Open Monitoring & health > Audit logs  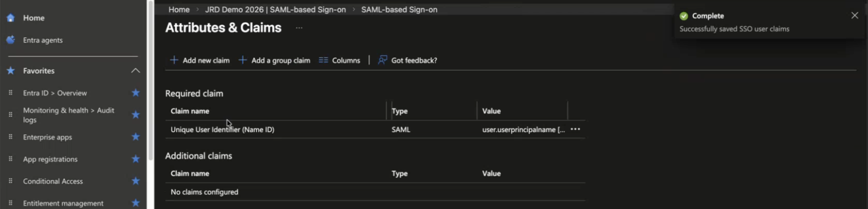point(68,115)
